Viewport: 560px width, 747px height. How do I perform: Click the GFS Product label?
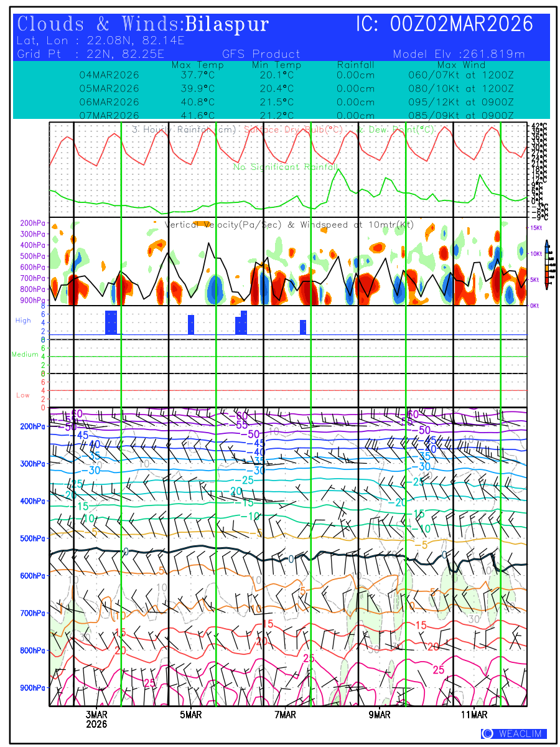(261, 54)
